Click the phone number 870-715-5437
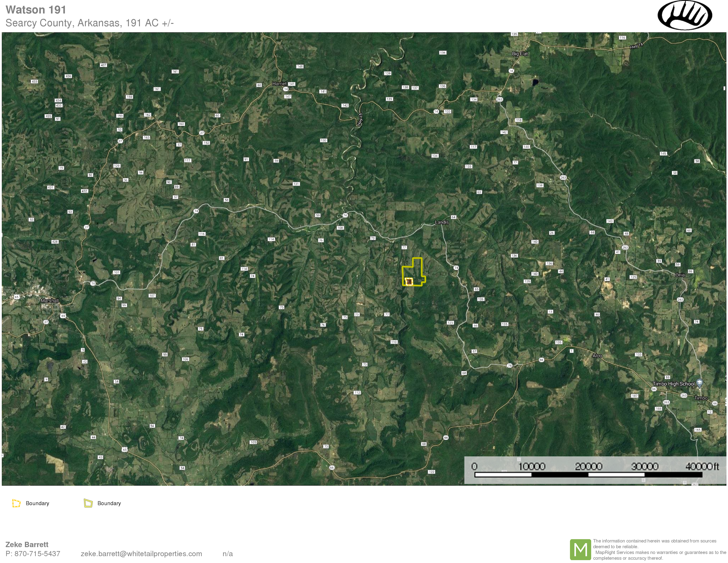The width and height of the screenshot is (728, 563). [x=37, y=554]
